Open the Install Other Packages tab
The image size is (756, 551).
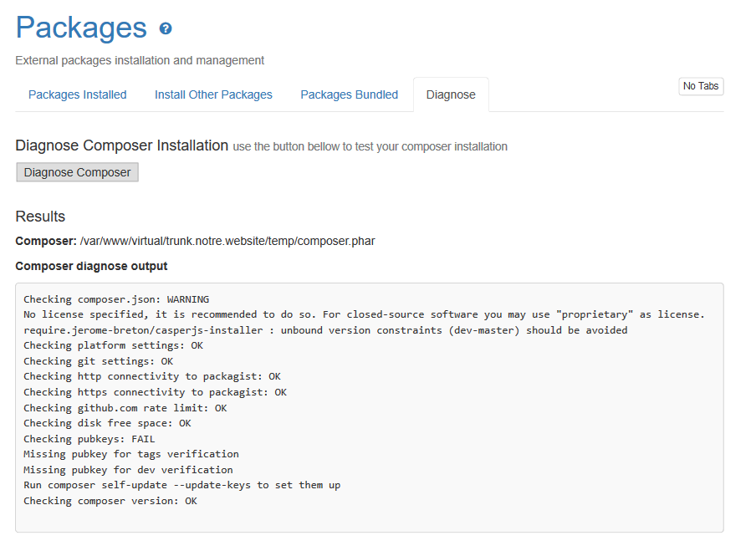213,95
